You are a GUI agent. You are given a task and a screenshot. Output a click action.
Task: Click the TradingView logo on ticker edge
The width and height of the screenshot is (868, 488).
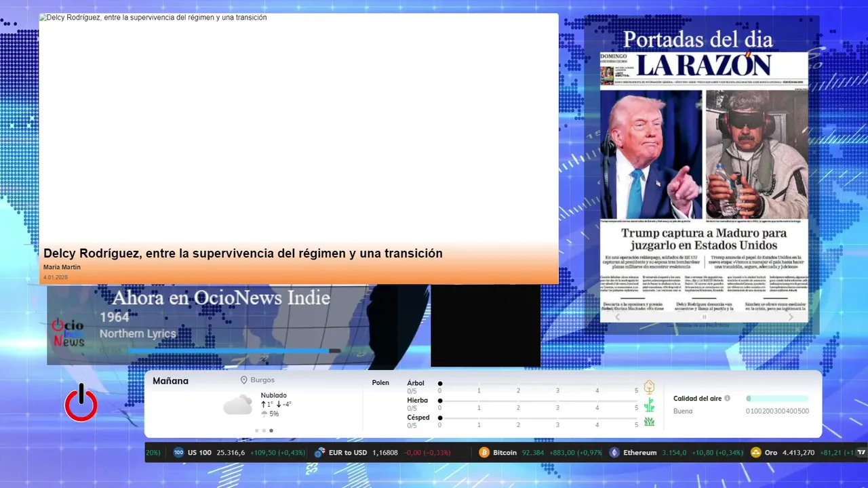tap(861, 452)
